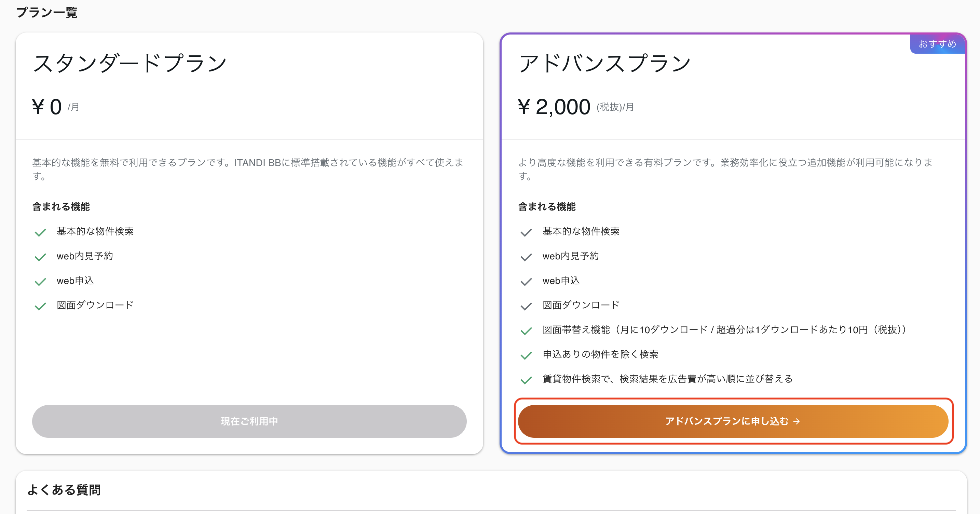Click Standard plan web申込 checkmark
The width and height of the screenshot is (980, 514).
point(40,282)
